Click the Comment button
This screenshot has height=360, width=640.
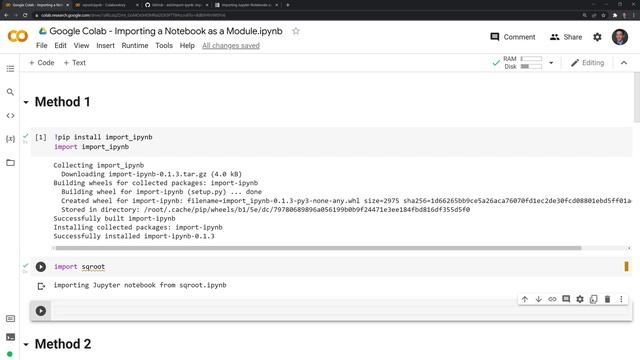pyautogui.click(x=513, y=37)
